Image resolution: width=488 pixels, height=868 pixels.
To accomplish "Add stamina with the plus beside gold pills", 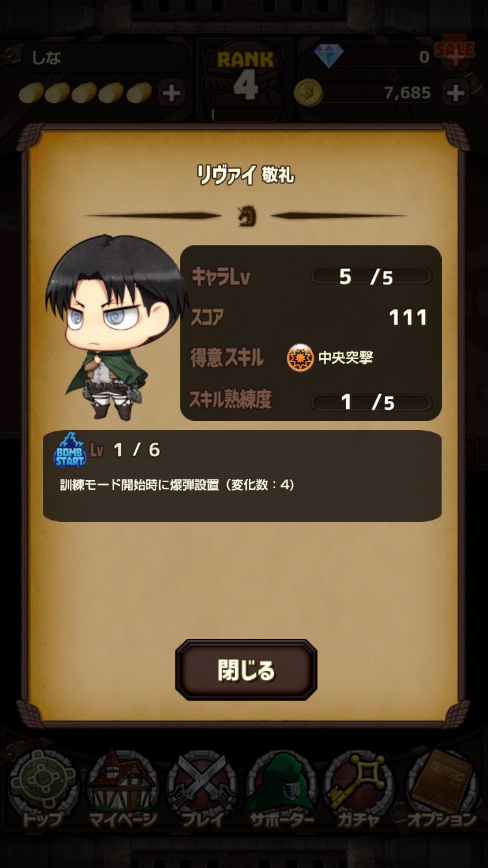I will 172,93.
